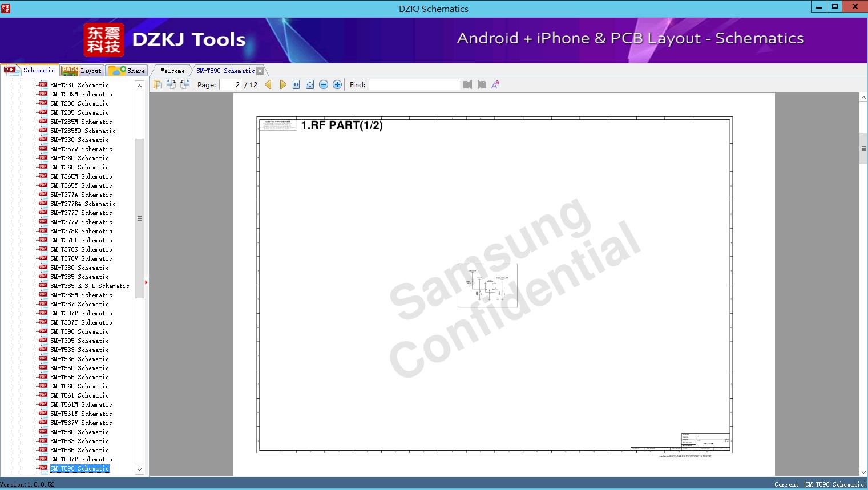Zoom in with plus icon
This screenshot has width=868, height=490.
(337, 84)
